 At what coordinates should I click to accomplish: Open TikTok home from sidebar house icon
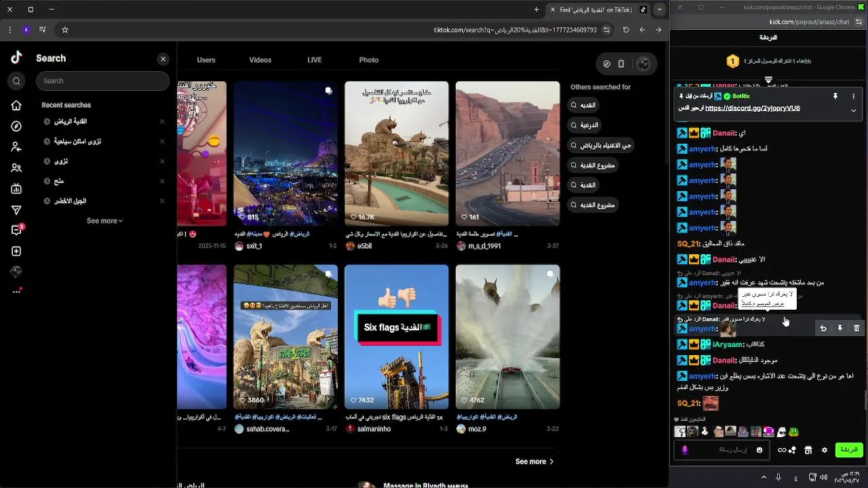16,105
